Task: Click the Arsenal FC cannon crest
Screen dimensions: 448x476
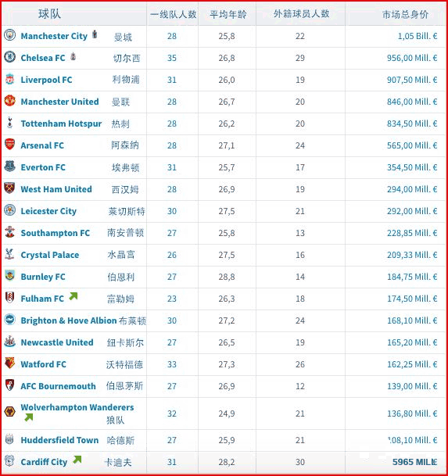Action: (9, 144)
